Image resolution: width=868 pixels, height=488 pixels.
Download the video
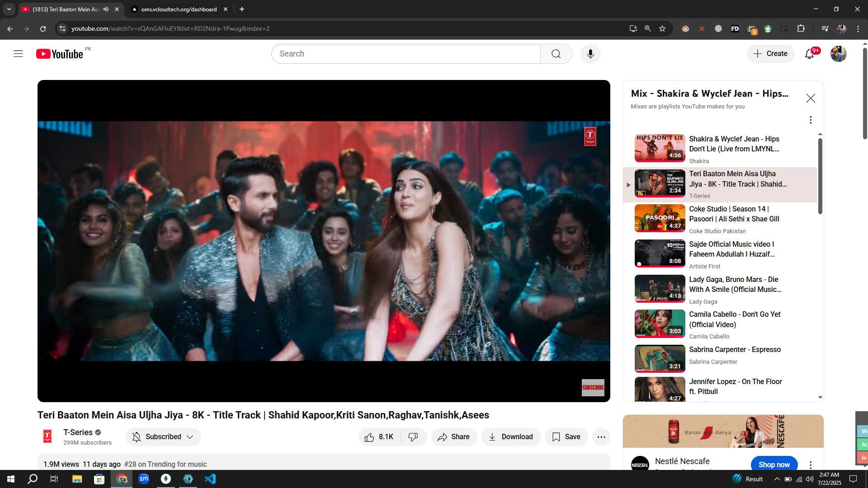[511, 437]
